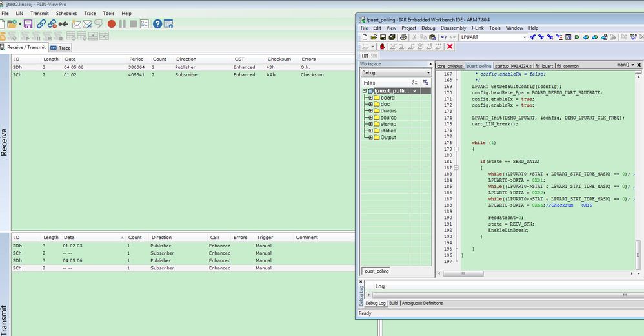Save the PLIN-View project with the floppy icon
This screenshot has height=336, width=644.
click(x=28, y=24)
